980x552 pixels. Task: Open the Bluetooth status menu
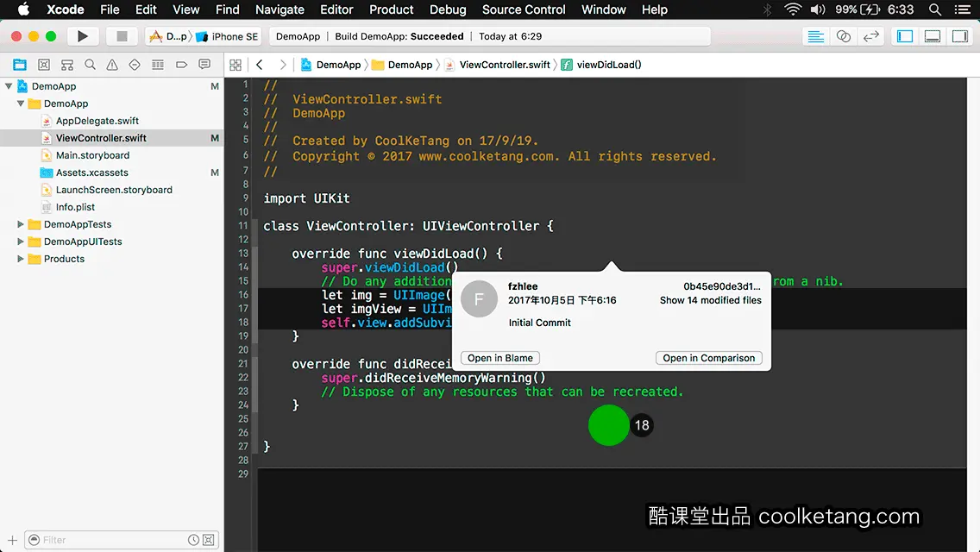pos(768,9)
